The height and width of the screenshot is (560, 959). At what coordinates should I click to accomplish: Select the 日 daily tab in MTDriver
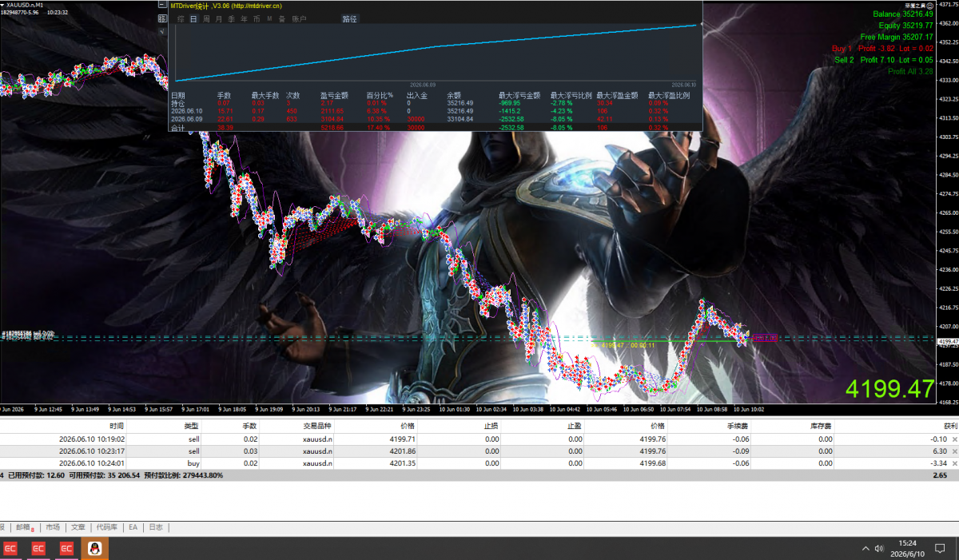pyautogui.click(x=193, y=18)
